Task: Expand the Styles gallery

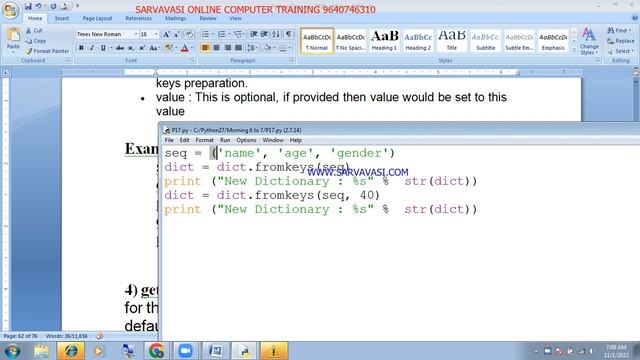Action: pos(574,50)
